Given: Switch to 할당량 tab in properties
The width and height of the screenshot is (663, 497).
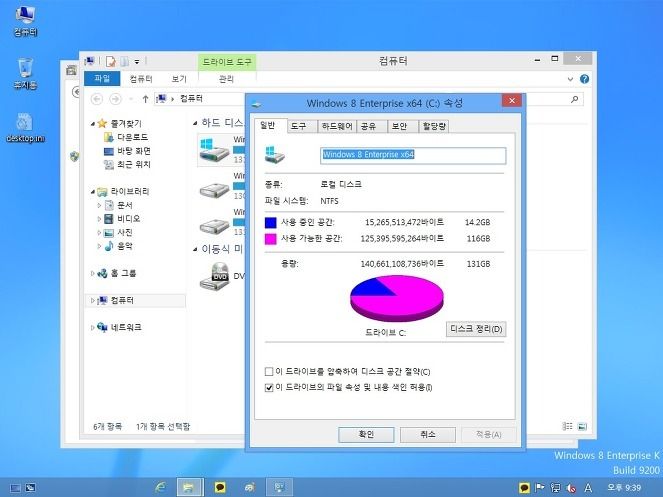Looking at the screenshot, I should point(434,126).
